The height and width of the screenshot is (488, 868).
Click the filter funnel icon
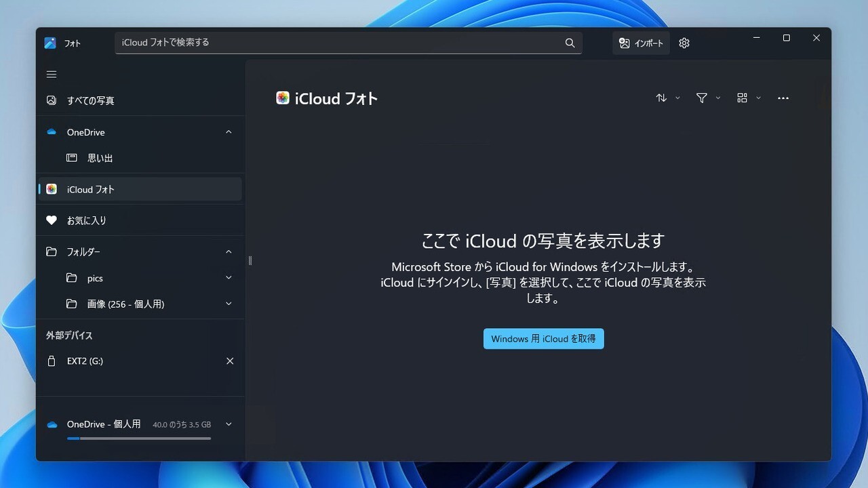tap(702, 98)
